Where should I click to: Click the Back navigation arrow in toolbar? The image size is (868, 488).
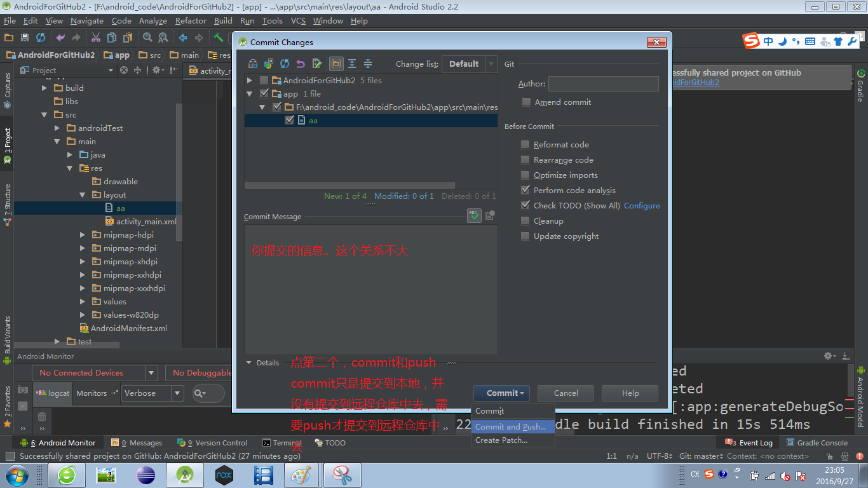tap(183, 37)
